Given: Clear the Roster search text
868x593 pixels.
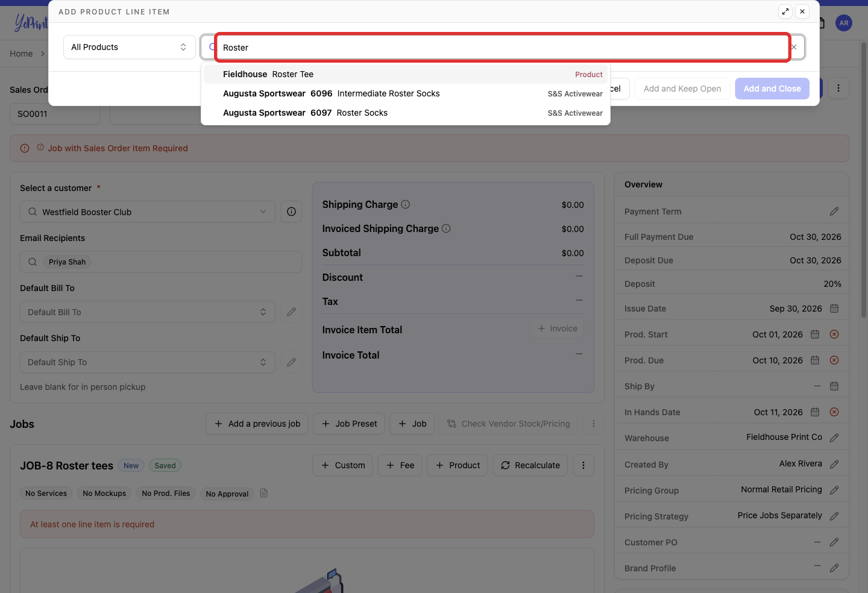Looking at the screenshot, I should pyautogui.click(x=794, y=47).
